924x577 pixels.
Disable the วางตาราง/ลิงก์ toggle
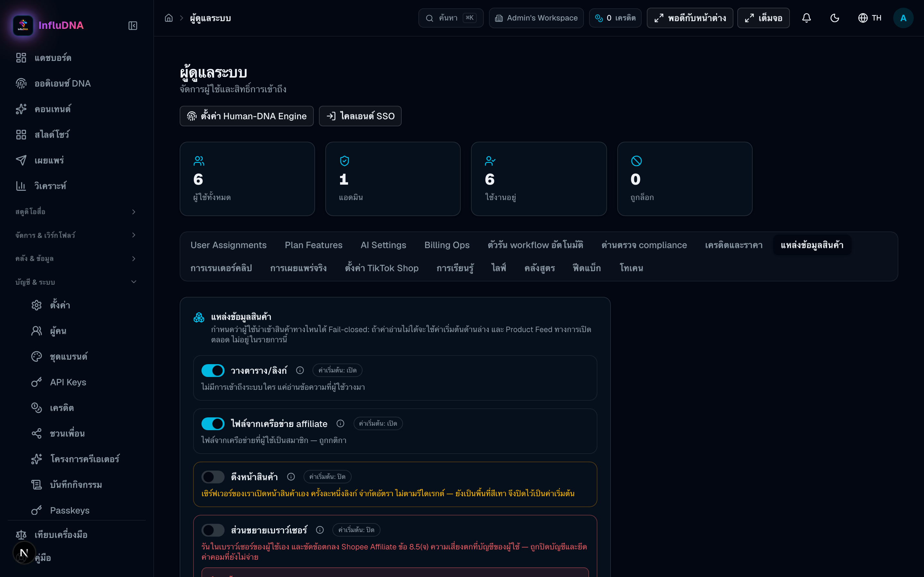[x=213, y=370]
